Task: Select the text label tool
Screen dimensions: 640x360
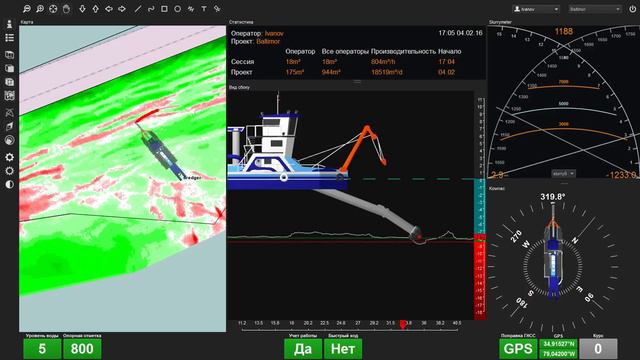Action: (x=204, y=9)
